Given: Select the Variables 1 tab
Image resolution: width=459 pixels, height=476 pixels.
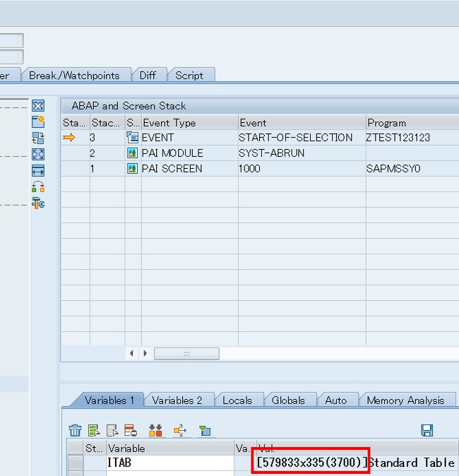Looking at the screenshot, I should point(109,400).
